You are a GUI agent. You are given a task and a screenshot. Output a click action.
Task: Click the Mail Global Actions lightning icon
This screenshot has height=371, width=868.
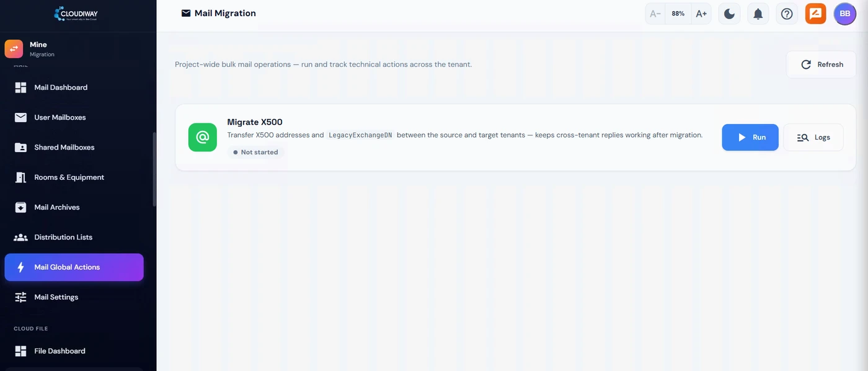[x=20, y=267]
